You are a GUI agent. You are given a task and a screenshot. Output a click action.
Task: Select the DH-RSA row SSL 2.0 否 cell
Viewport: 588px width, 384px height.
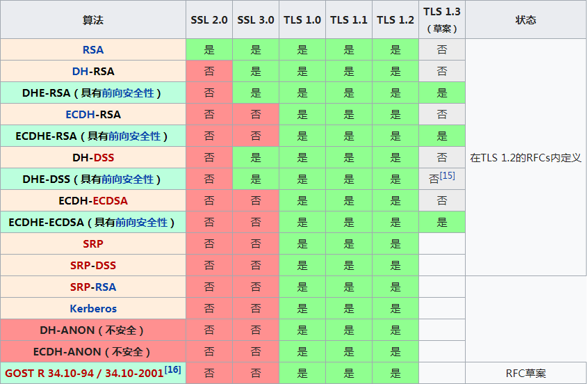209,72
